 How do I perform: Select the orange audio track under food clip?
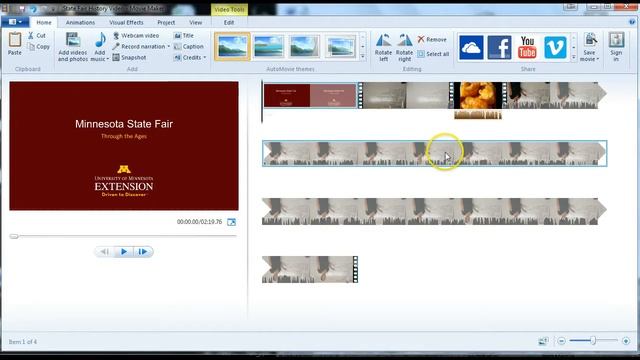pos(478,115)
